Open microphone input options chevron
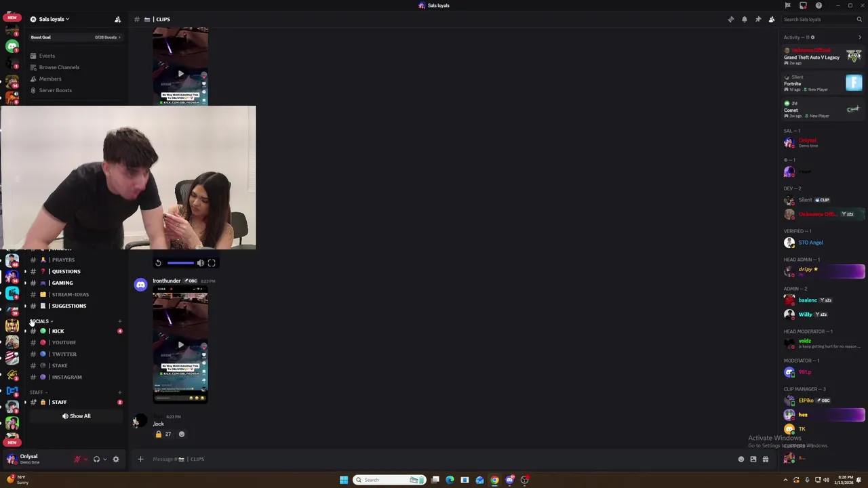This screenshot has width=868, height=488. 85,460
